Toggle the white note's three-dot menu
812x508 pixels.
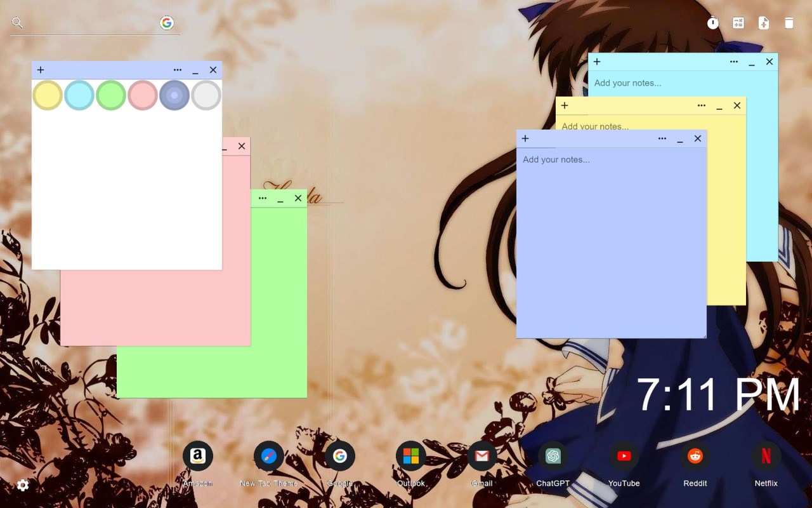[x=178, y=70]
